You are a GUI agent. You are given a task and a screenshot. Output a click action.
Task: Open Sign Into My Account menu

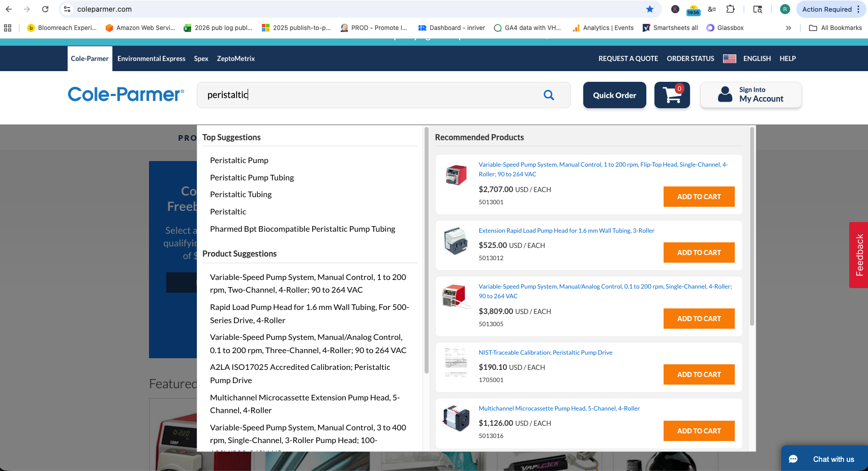click(x=751, y=95)
